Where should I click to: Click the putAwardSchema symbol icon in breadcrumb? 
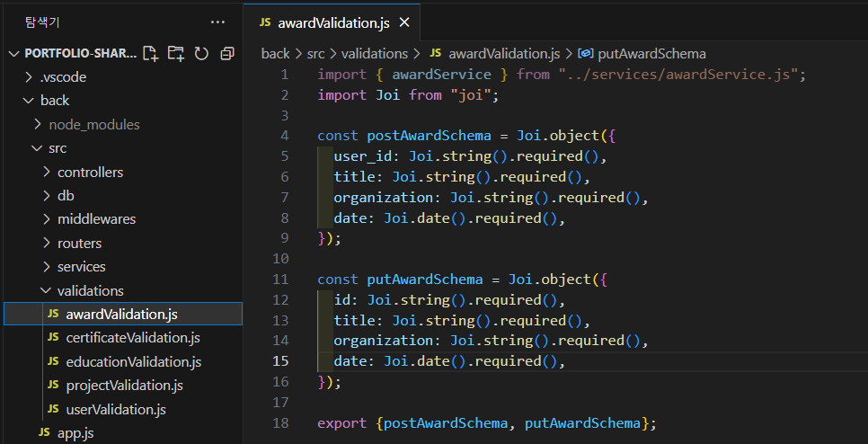coord(586,54)
